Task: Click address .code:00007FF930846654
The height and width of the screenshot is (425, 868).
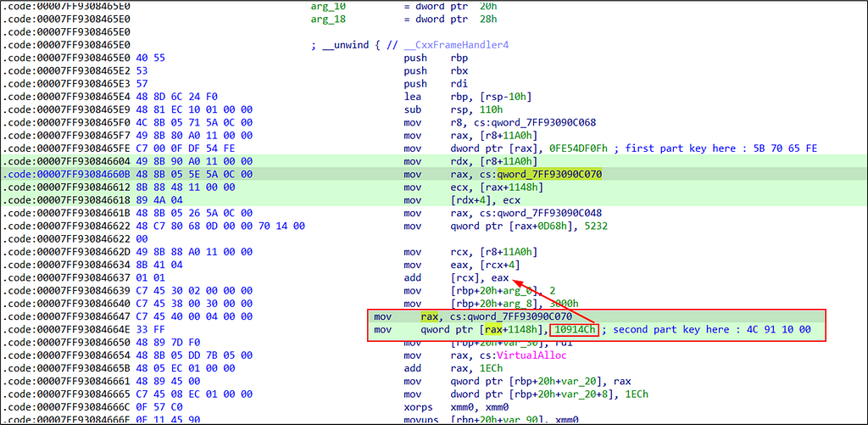Action: tap(66, 355)
